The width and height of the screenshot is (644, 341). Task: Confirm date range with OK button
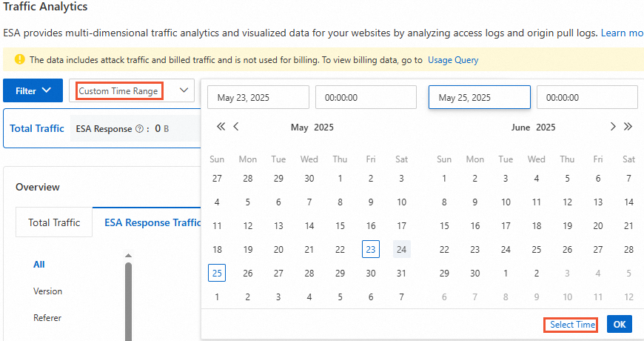(x=619, y=325)
